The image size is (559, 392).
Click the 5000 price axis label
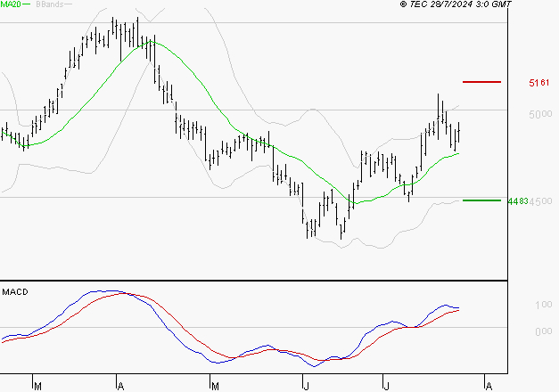point(540,114)
